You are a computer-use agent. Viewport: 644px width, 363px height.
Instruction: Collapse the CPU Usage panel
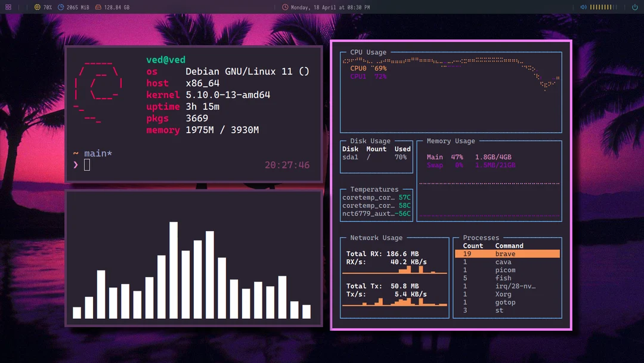coord(369,53)
